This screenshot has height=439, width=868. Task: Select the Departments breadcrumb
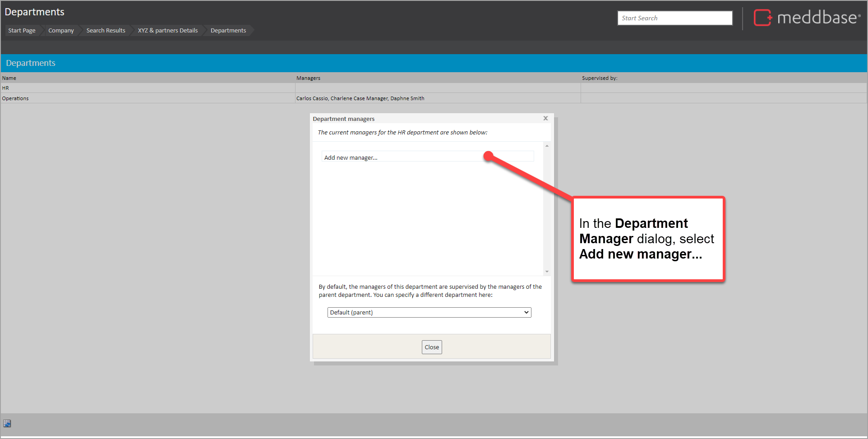click(228, 31)
